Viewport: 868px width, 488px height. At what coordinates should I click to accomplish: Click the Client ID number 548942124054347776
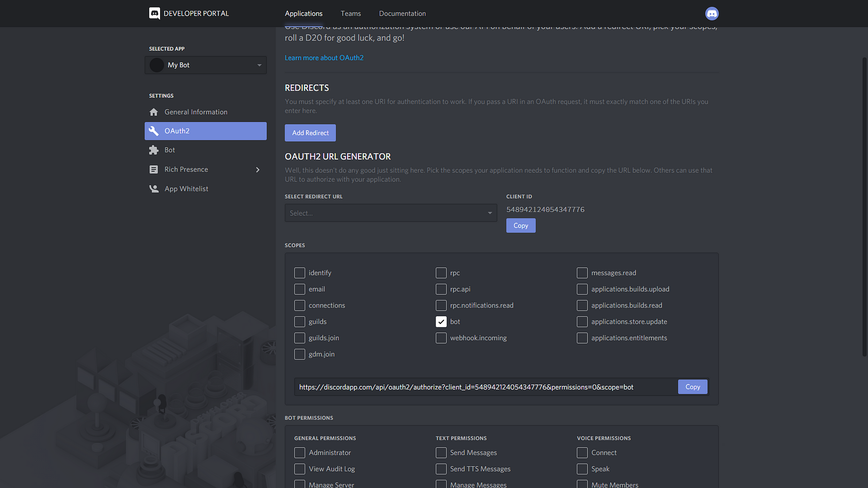pyautogui.click(x=545, y=210)
